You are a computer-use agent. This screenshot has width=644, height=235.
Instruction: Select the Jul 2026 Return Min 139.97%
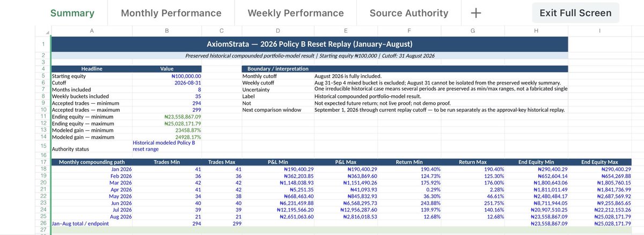tap(409, 209)
